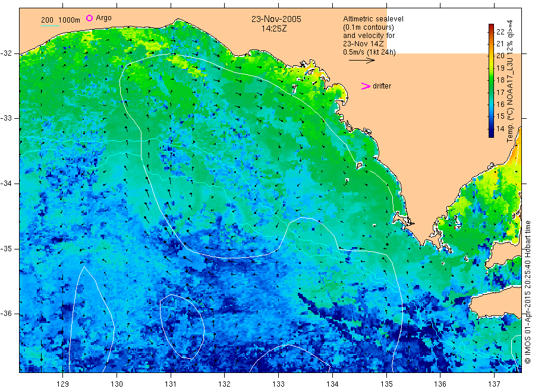Click the time 14:25Z text
Screen dimensions: 535x392
pyautogui.click(x=274, y=29)
